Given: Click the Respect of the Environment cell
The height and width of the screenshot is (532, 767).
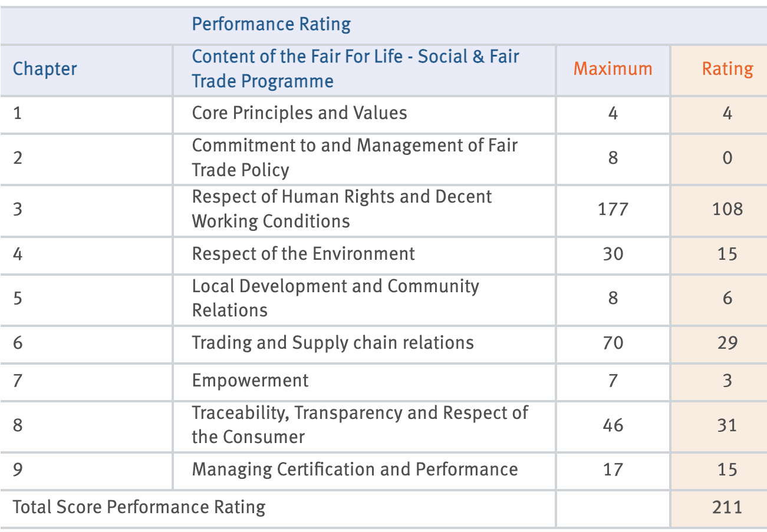Looking at the screenshot, I should tap(303, 254).
